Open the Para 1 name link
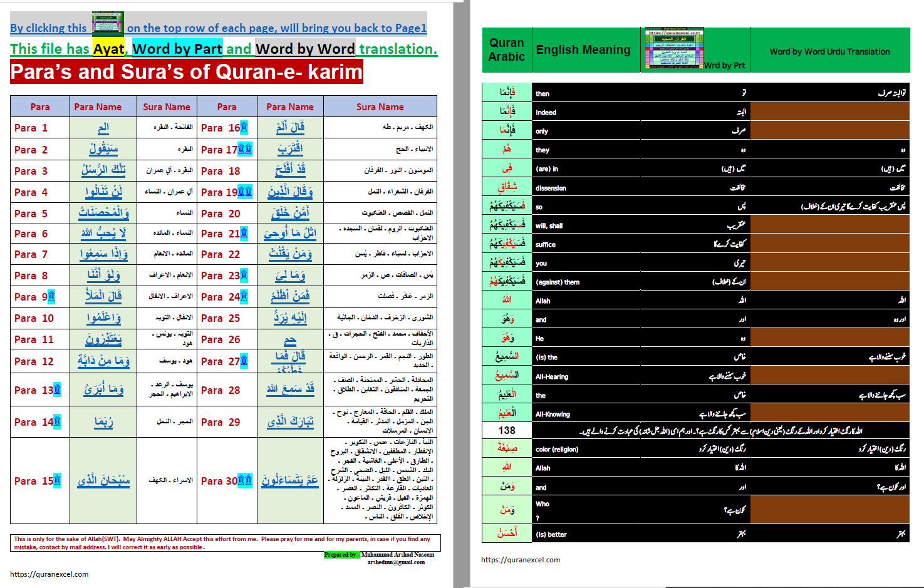 click(103, 127)
